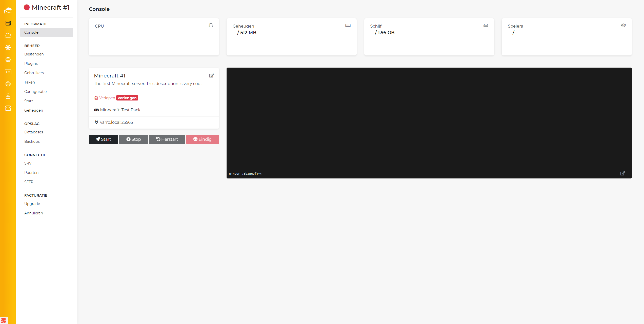Screen dimensions: 644x324
Task: Click the life ring support icon
Action: [x=8, y=84]
